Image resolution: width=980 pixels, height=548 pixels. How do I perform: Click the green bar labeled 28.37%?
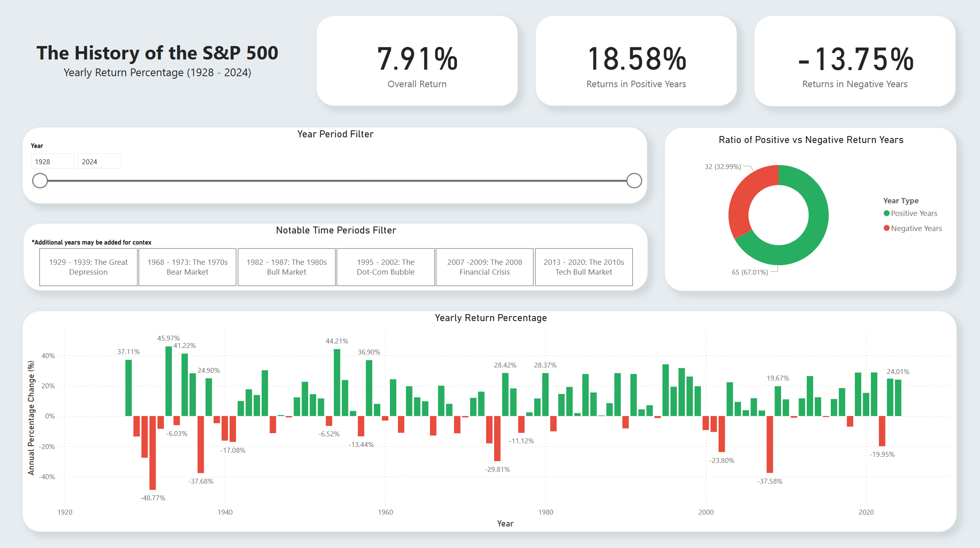(x=545, y=394)
